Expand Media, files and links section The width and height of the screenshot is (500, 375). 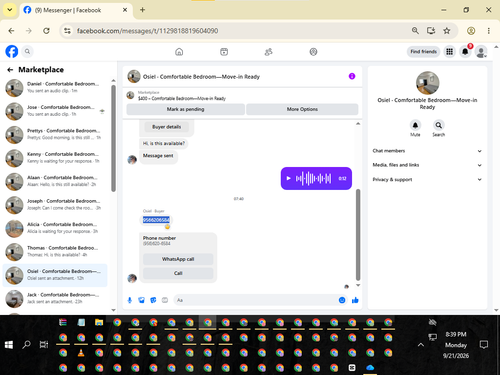click(427, 165)
